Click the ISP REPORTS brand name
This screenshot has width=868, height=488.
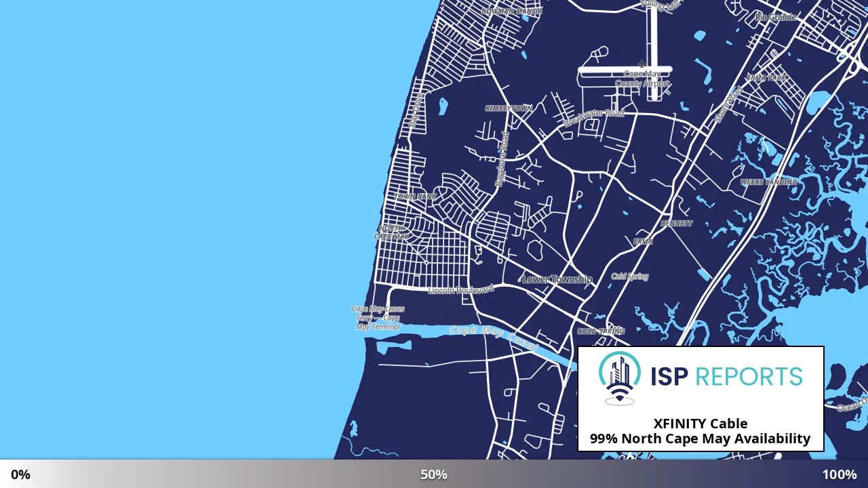(726, 376)
